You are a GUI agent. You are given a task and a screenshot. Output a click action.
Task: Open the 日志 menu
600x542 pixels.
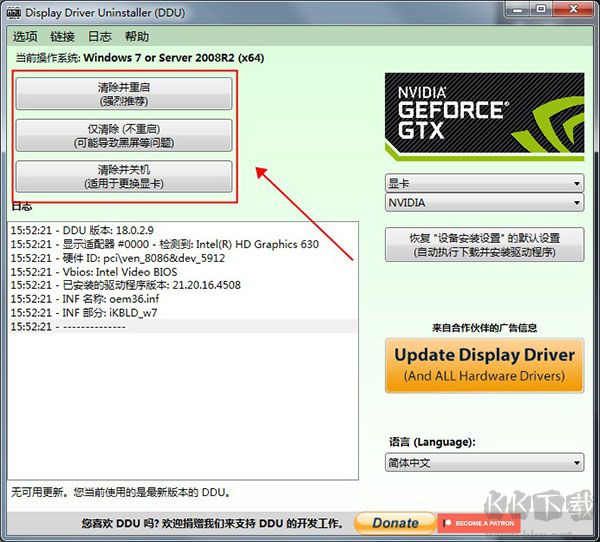click(100, 36)
